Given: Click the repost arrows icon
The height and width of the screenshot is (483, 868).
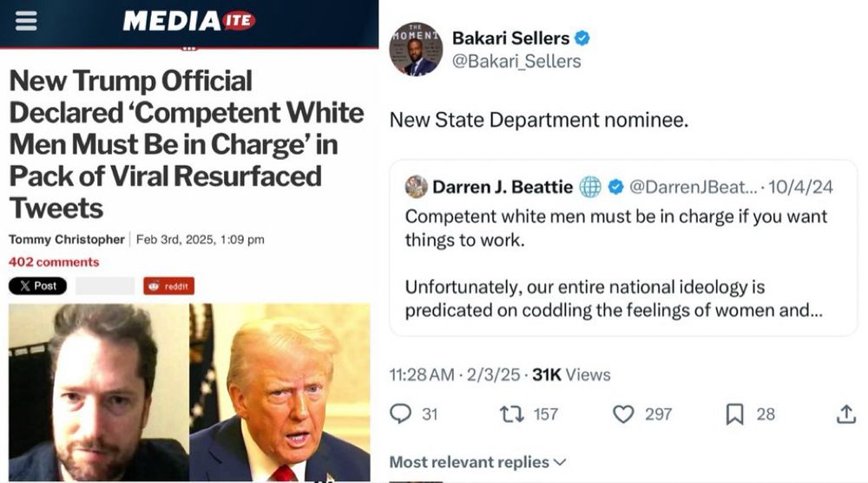Looking at the screenshot, I should pyautogui.click(x=512, y=414).
